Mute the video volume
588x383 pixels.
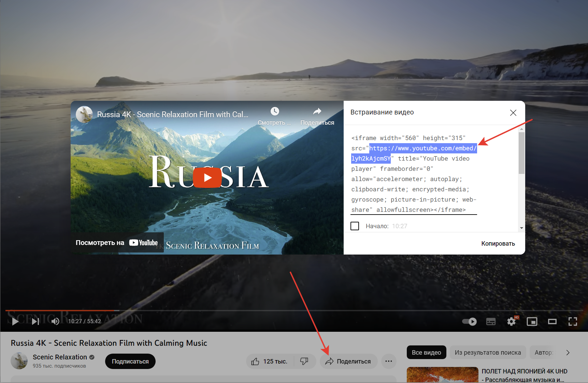55,321
